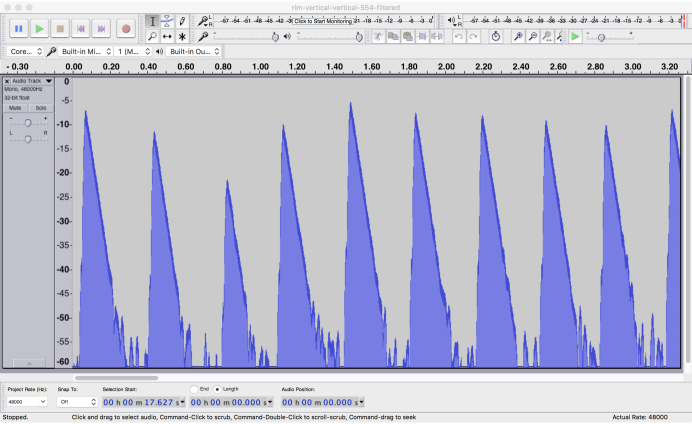692x424 pixels.
Task: Solo the Audio Track
Action: [x=41, y=108]
